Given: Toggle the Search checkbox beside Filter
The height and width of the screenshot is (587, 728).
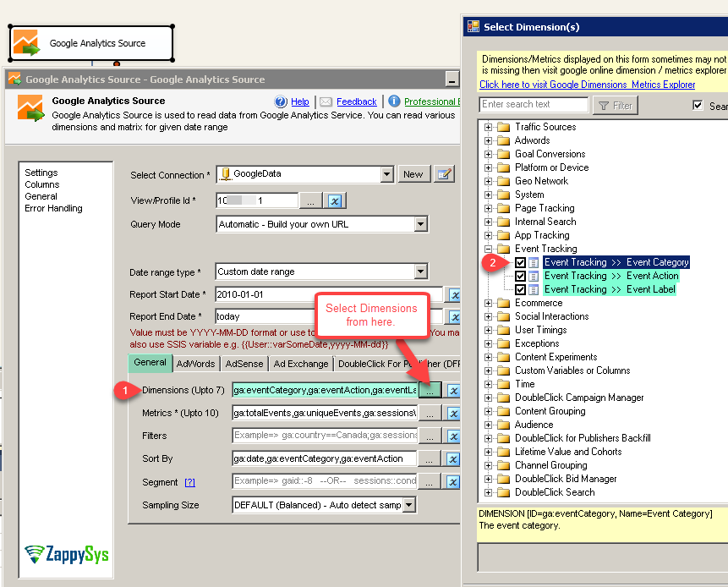Looking at the screenshot, I should [x=698, y=105].
